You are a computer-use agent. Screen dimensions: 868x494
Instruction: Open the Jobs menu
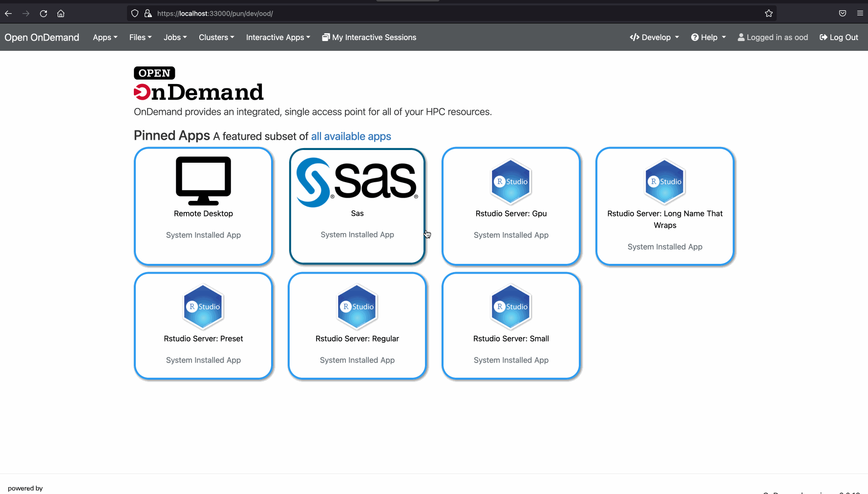click(x=175, y=37)
